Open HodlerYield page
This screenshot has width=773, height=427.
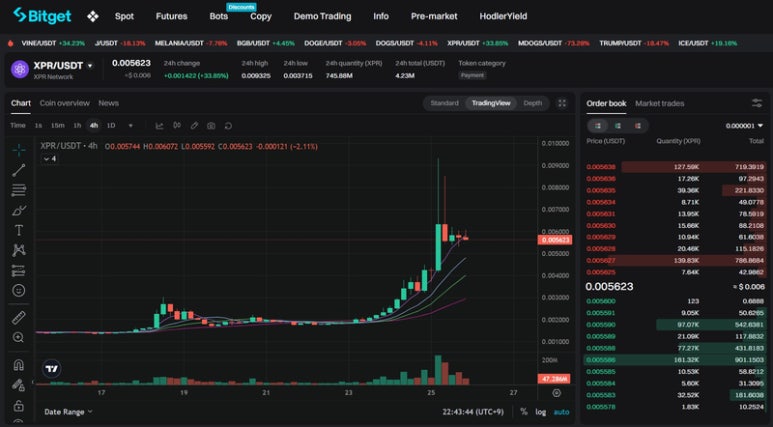coord(503,16)
